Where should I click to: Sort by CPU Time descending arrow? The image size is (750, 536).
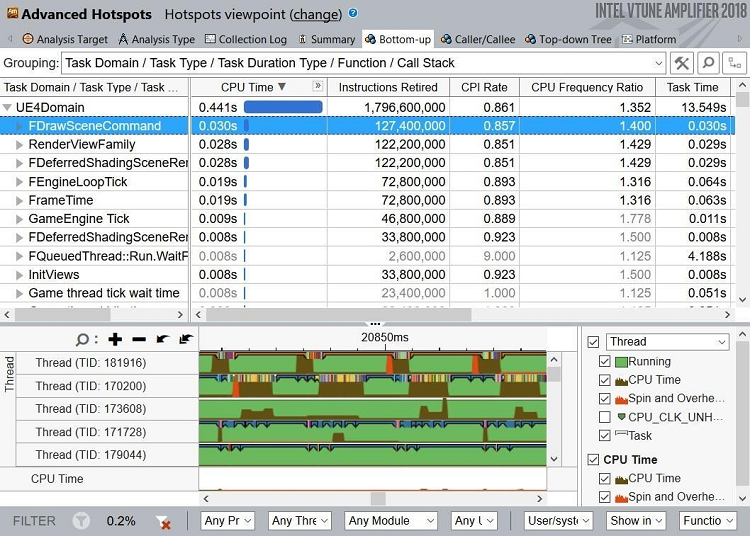(x=282, y=87)
